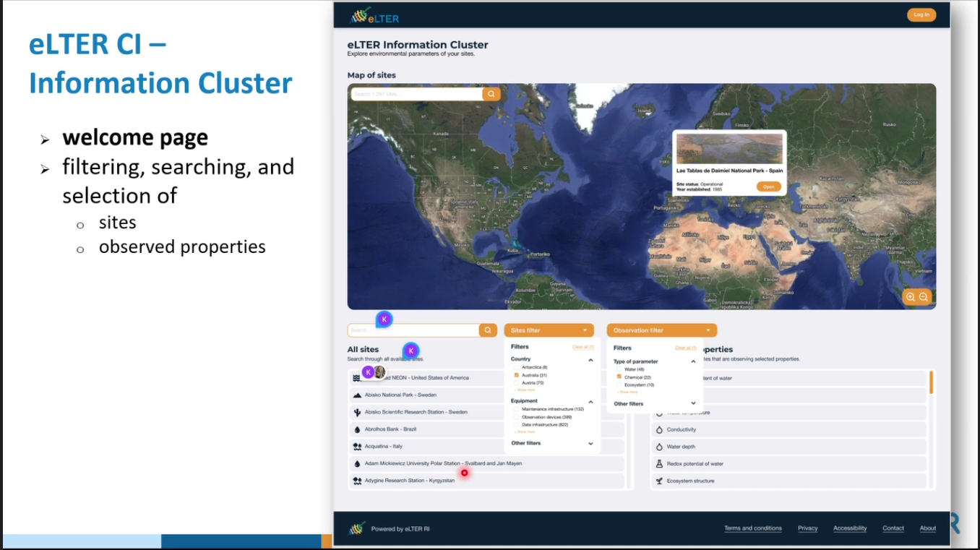
Task: Click the observed properties list scrollbar
Action: [x=931, y=382]
